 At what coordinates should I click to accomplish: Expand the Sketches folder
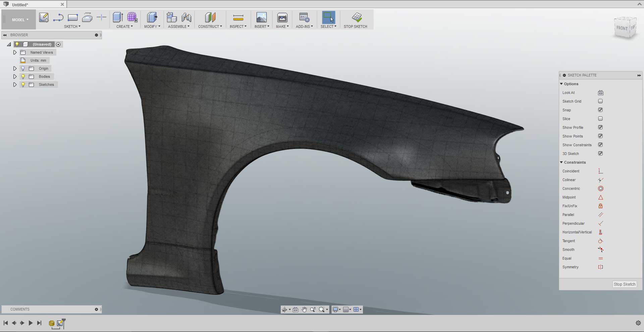tap(15, 85)
